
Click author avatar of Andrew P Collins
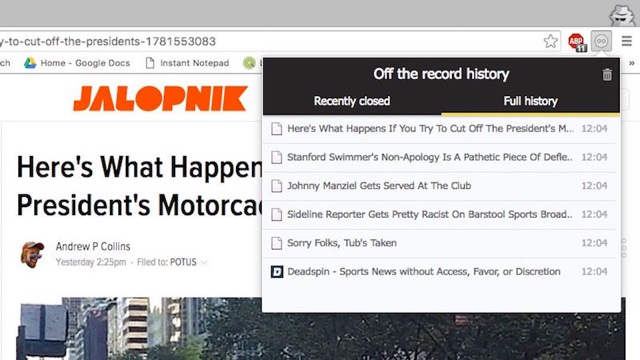click(x=32, y=254)
